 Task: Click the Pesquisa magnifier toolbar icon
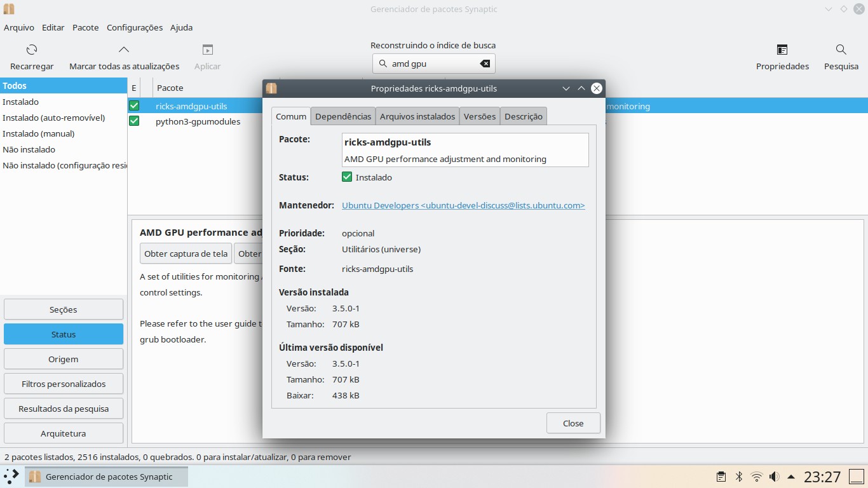(841, 50)
